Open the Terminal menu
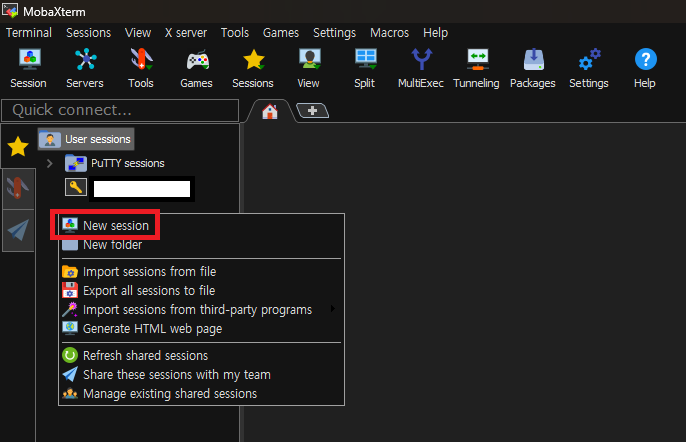The image size is (686, 442). click(29, 33)
